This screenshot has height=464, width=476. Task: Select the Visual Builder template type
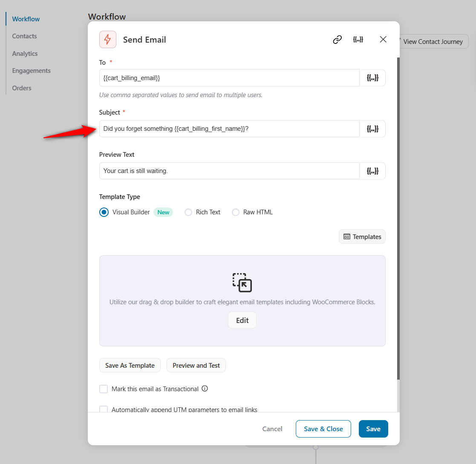click(x=104, y=212)
